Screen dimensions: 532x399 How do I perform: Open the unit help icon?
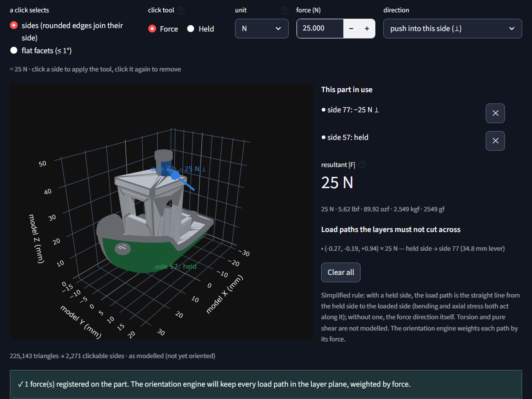pyautogui.click(x=284, y=11)
